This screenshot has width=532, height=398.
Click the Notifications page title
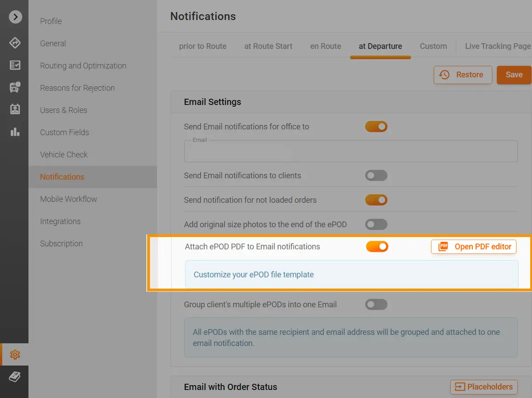203,16
